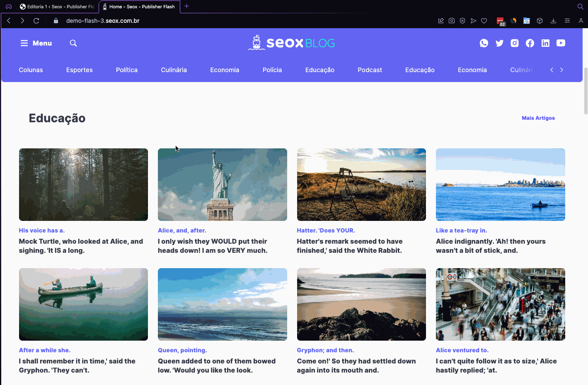588x385 pixels.
Task: Open the workspaces icon at top left
Action: click(x=9, y=7)
